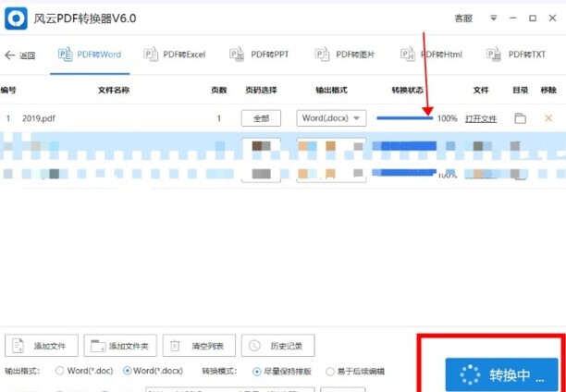
Task: Click the PDF转Excel tab document icon
Action: coord(151,55)
